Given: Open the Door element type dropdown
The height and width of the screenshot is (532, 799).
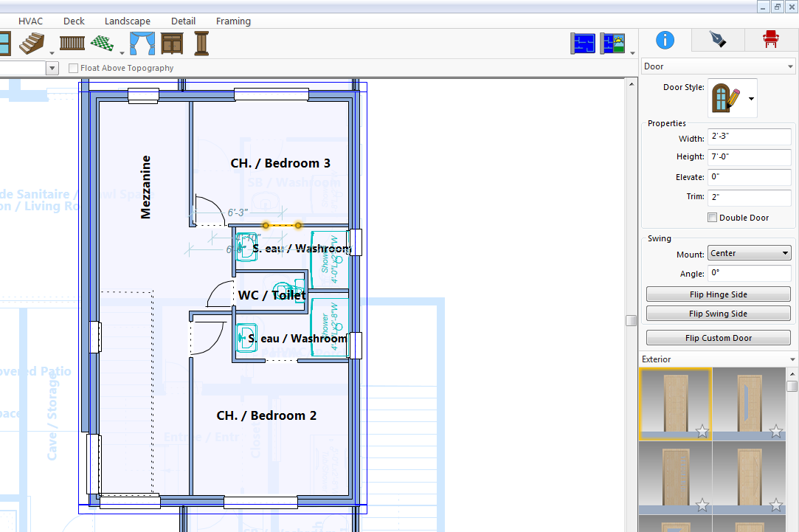Looking at the screenshot, I should click(718, 66).
